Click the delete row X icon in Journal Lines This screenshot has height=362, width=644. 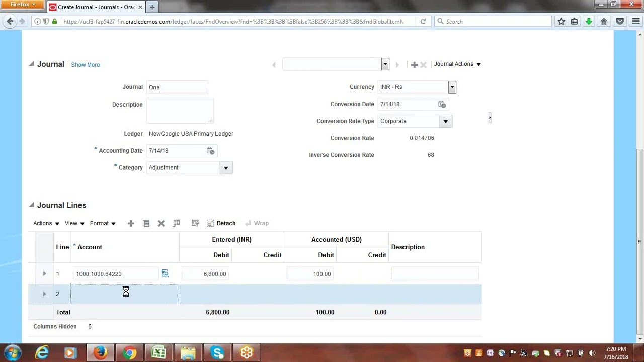(161, 223)
